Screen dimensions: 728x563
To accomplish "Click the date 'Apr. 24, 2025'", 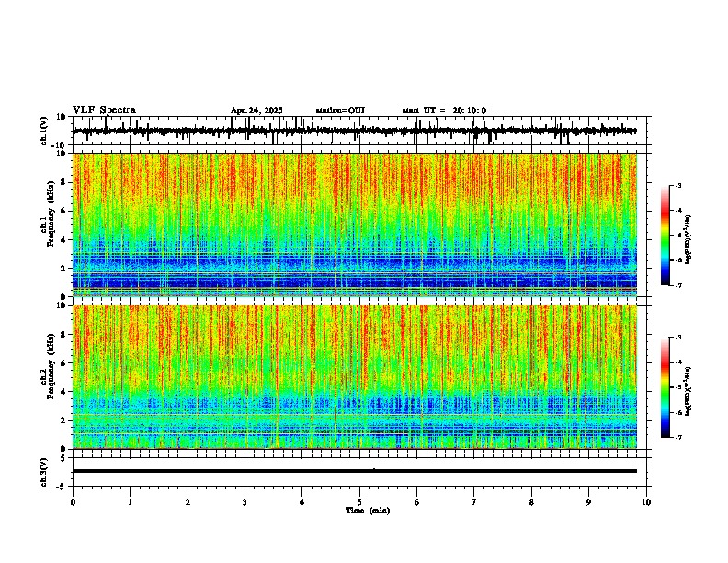I will 256,110.
